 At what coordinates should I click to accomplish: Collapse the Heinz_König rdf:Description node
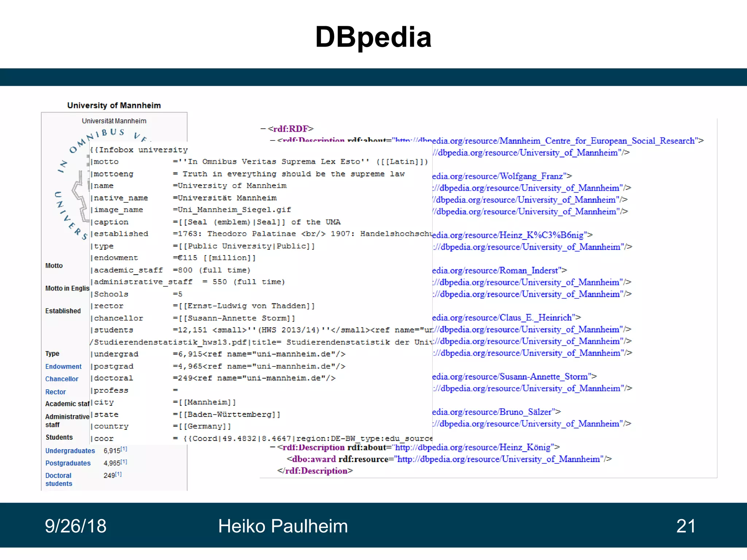point(272,447)
